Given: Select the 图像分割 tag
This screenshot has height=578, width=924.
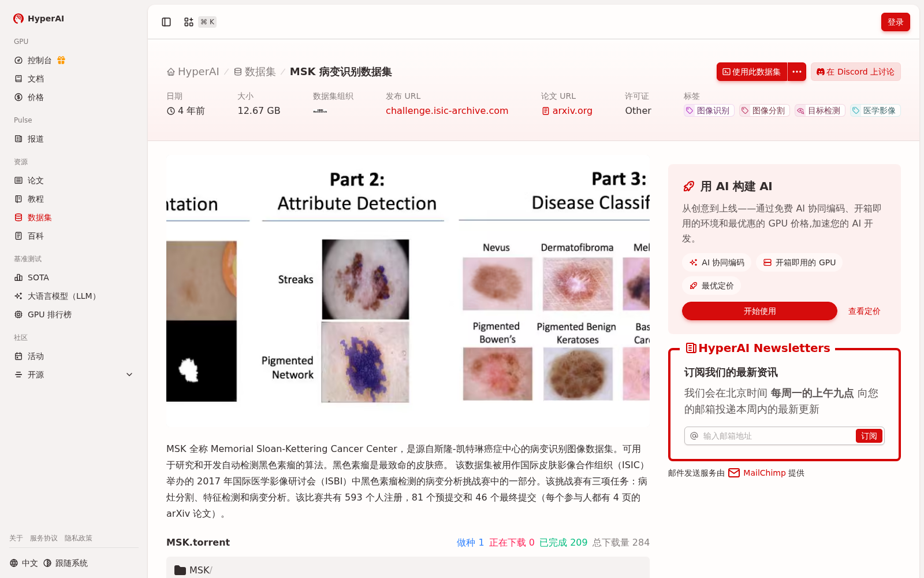Looking at the screenshot, I should 764,110.
